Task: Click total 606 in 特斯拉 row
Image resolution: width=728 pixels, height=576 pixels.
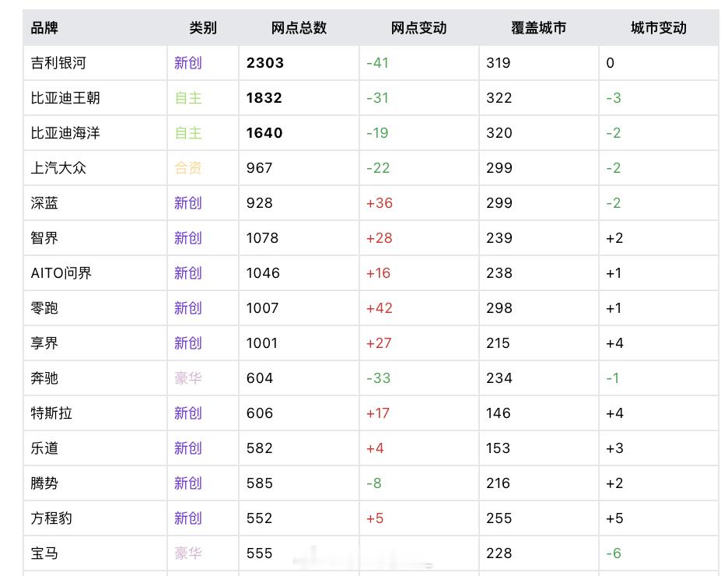Action: point(260,413)
